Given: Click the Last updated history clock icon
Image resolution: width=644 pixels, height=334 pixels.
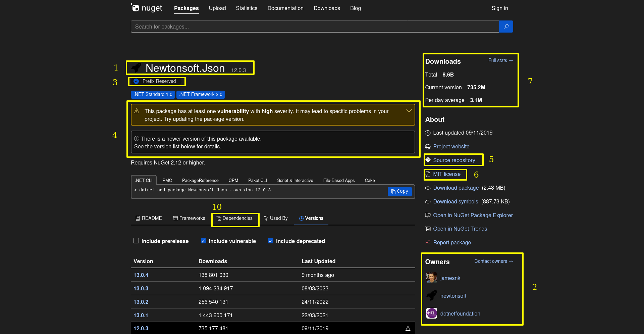Looking at the screenshot, I should coord(428,133).
